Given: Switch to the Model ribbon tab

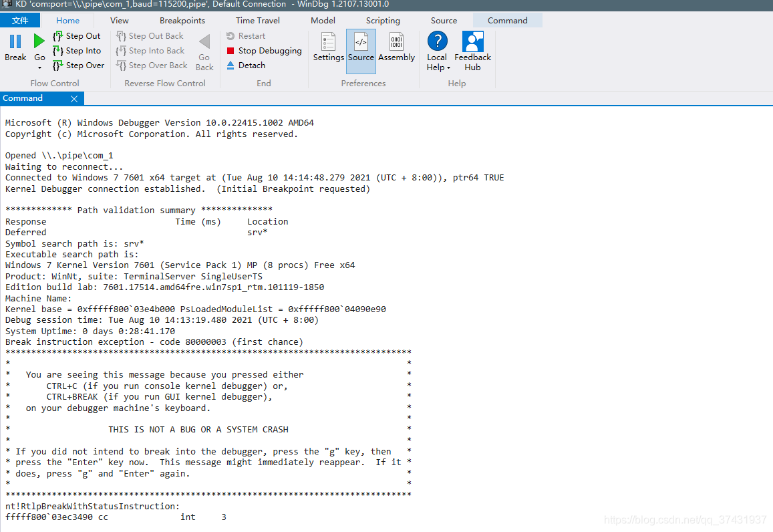Looking at the screenshot, I should 323,20.
